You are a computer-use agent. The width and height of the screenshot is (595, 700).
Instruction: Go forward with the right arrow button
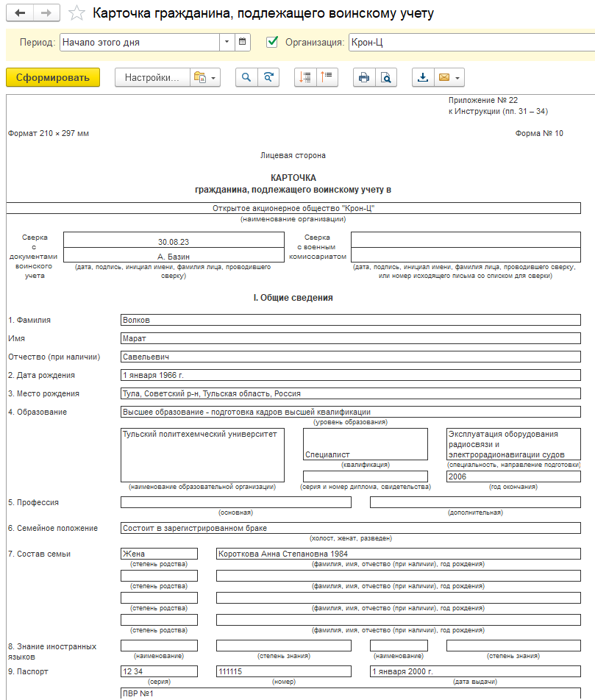tap(46, 13)
